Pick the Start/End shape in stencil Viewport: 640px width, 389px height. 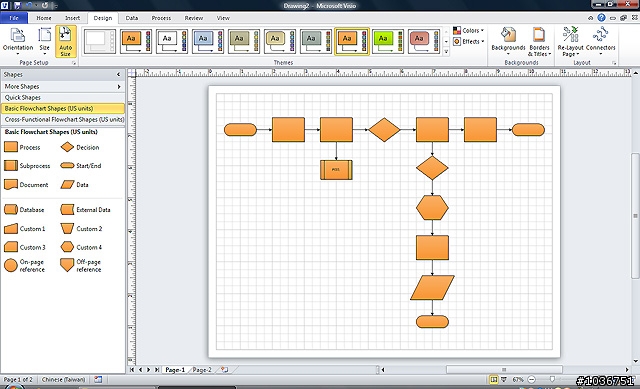pos(81,166)
